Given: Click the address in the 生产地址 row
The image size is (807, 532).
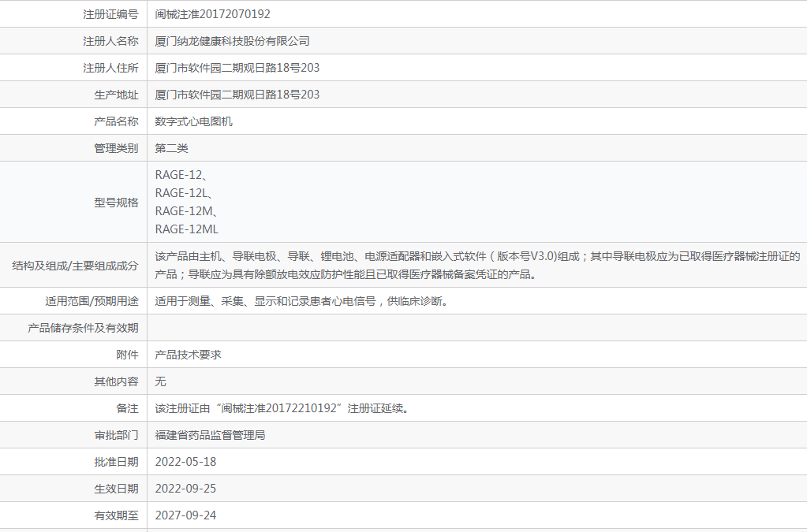Looking at the screenshot, I should tap(237, 94).
